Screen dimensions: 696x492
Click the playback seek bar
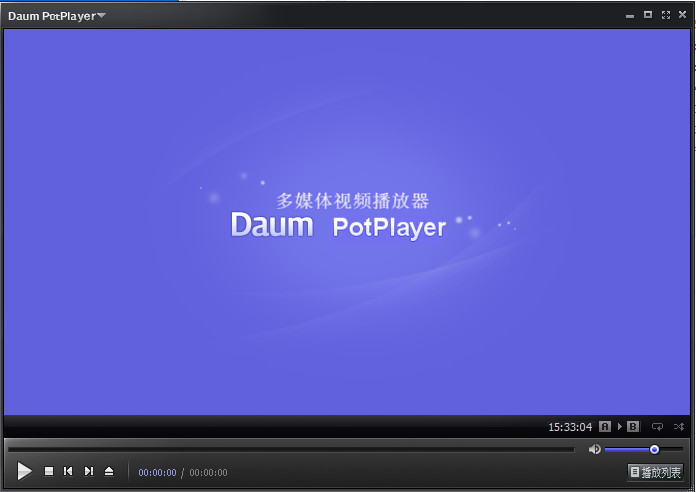[291, 450]
